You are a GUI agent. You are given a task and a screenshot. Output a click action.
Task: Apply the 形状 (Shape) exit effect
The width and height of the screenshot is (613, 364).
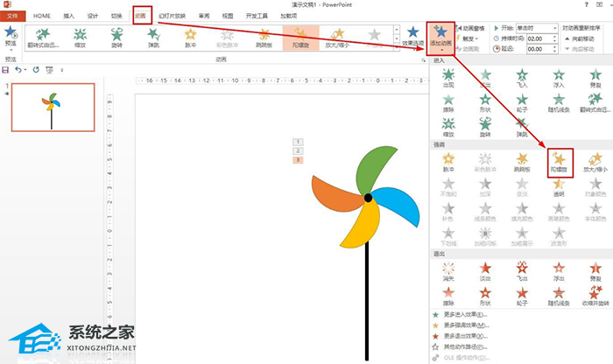pos(485,297)
